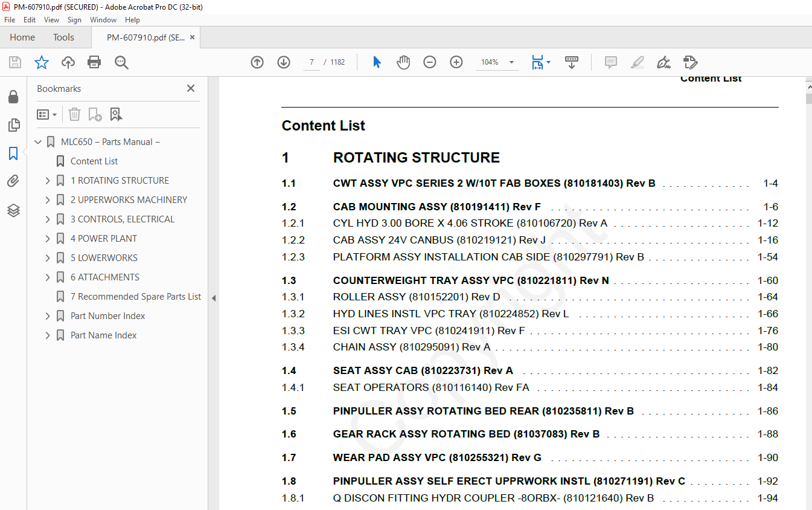The width and height of the screenshot is (812, 510).
Task: Select 7 Recommended Spare Parts List bookmark
Action: click(x=136, y=297)
